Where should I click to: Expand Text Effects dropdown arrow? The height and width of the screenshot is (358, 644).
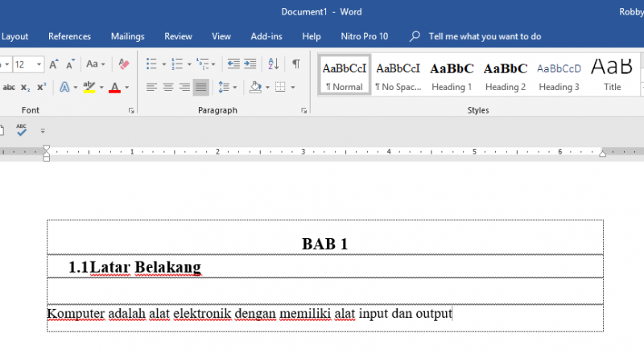[75, 88]
